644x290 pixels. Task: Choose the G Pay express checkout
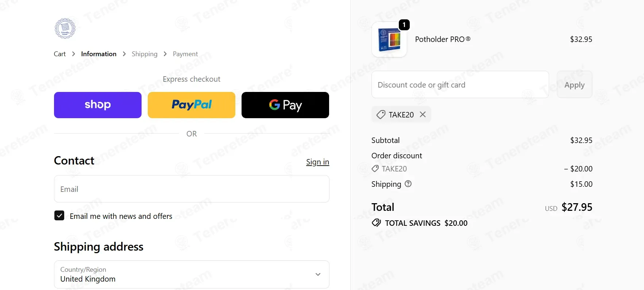[285, 105]
